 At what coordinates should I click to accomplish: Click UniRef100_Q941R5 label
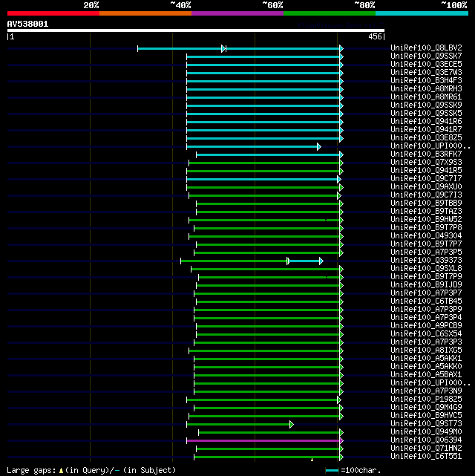click(426, 171)
